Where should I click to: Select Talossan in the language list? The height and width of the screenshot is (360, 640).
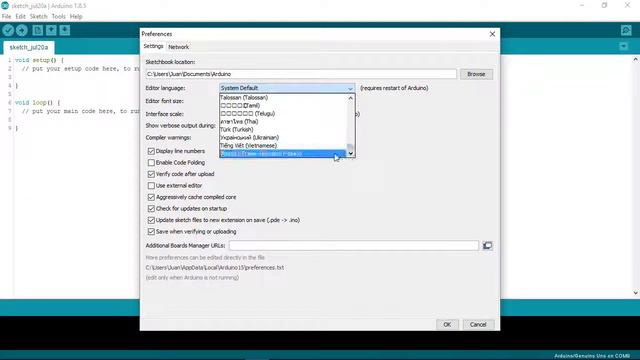(283, 98)
